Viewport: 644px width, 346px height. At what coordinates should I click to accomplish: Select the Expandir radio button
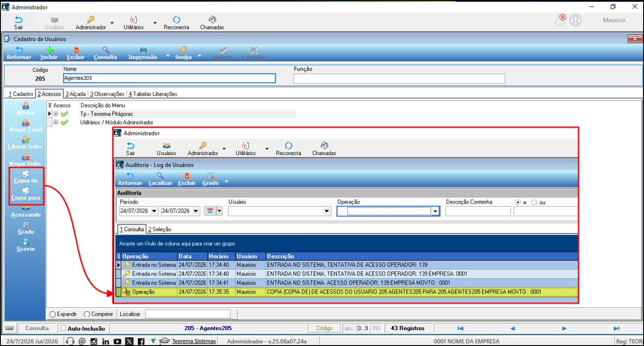click(52, 314)
